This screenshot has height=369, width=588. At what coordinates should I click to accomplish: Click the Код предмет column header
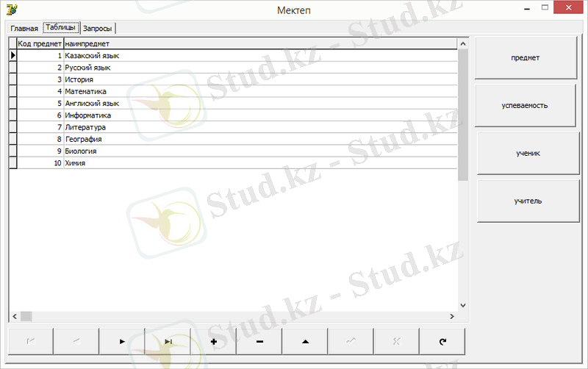click(40, 44)
